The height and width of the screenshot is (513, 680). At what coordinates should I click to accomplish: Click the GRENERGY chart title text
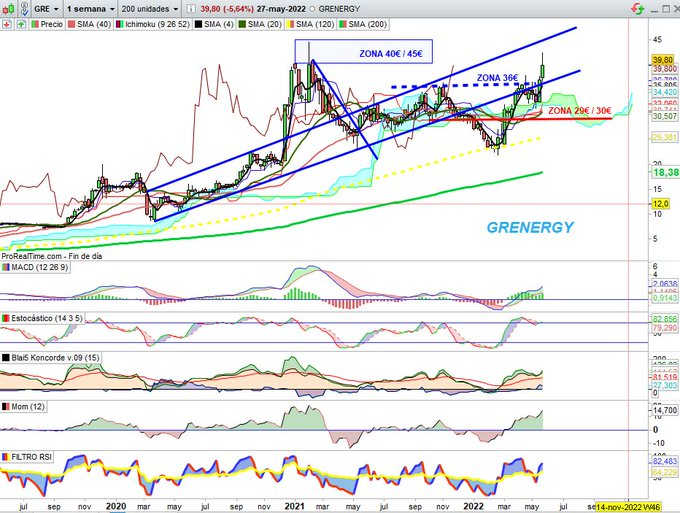pyautogui.click(x=530, y=227)
